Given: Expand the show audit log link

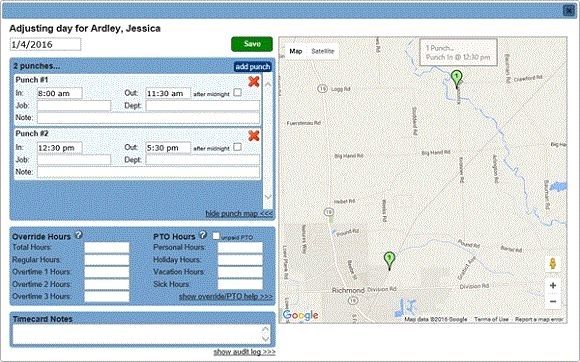Looking at the screenshot, I should pyautogui.click(x=245, y=352).
